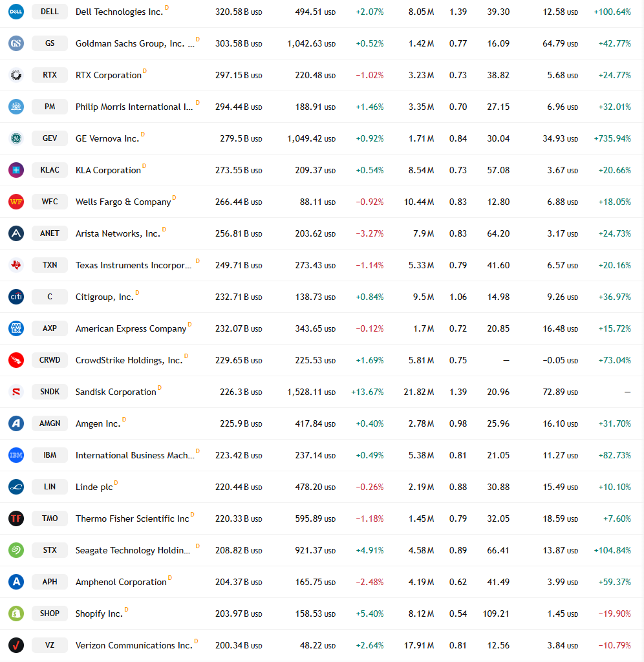The width and height of the screenshot is (644, 662).
Task: Click the Verizon checkmark logo icon
Action: (x=16, y=645)
